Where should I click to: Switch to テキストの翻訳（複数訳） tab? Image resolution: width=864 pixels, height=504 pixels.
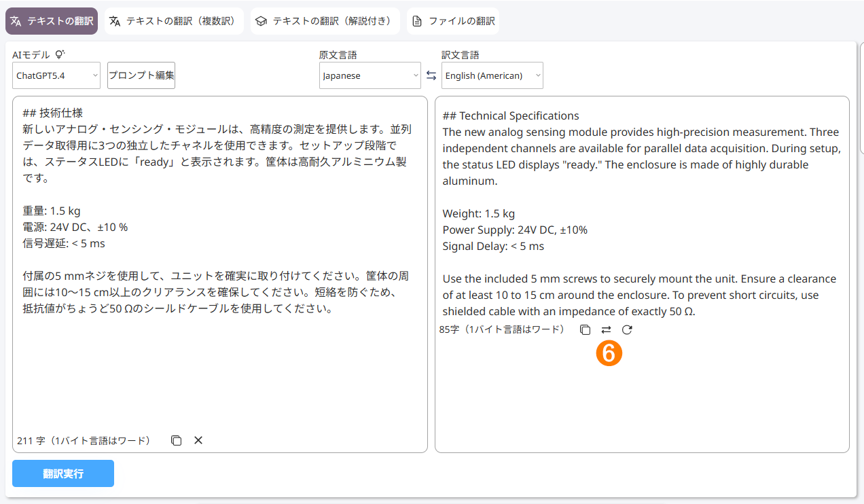[174, 21]
